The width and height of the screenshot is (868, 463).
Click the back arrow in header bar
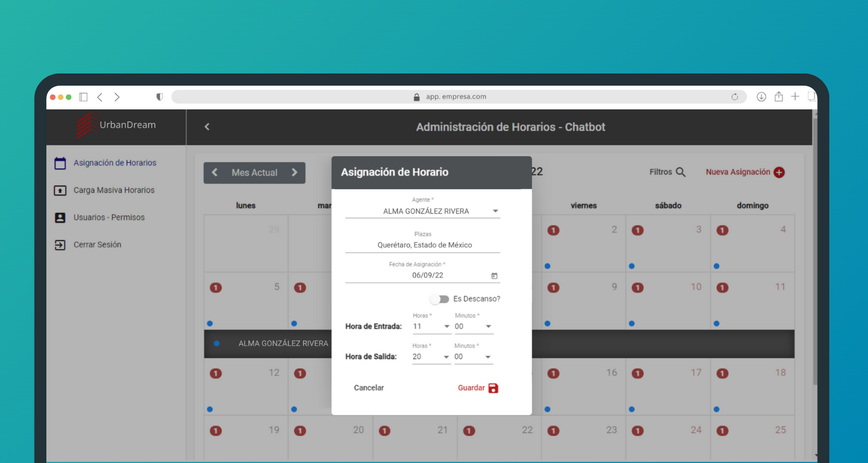click(x=207, y=127)
